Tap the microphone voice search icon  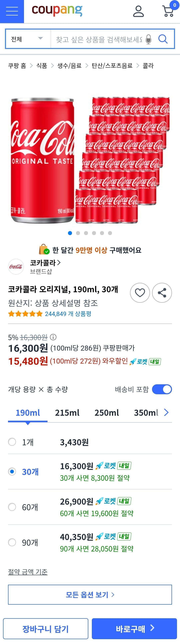coord(148,39)
